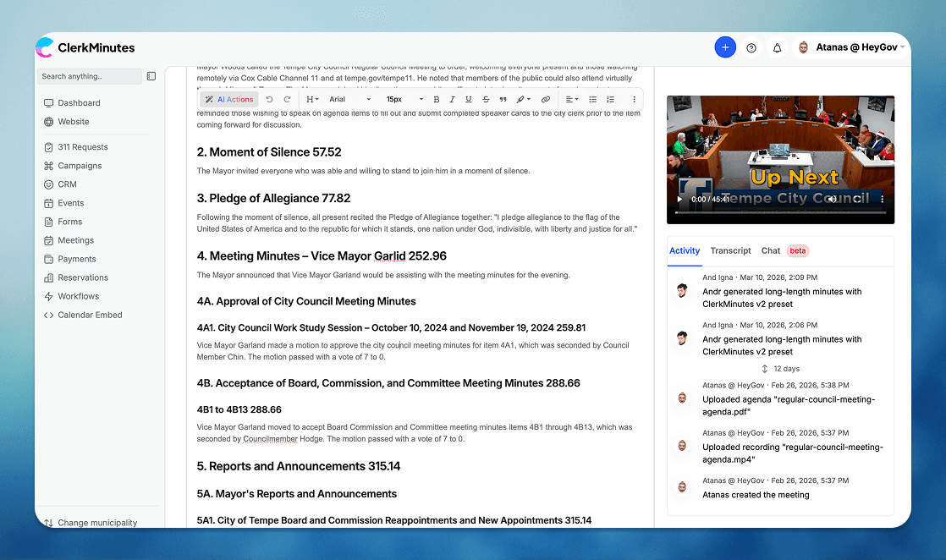Redo the last edit
This screenshot has width=946, height=560.
(287, 100)
